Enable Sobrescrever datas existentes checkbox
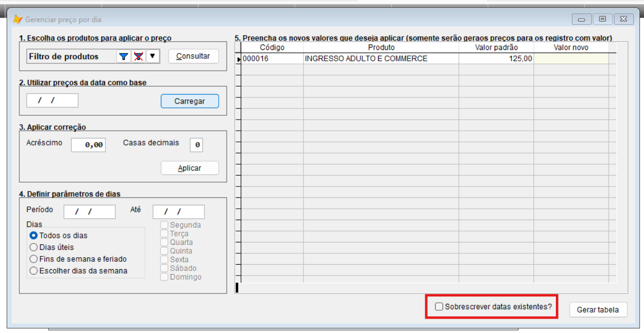 pos(439,307)
